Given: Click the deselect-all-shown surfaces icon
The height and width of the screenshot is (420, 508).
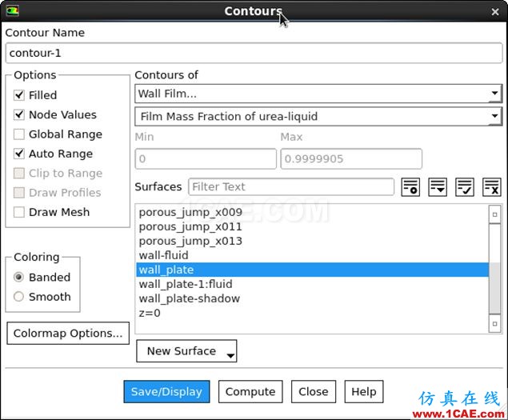Looking at the screenshot, I should (492, 187).
